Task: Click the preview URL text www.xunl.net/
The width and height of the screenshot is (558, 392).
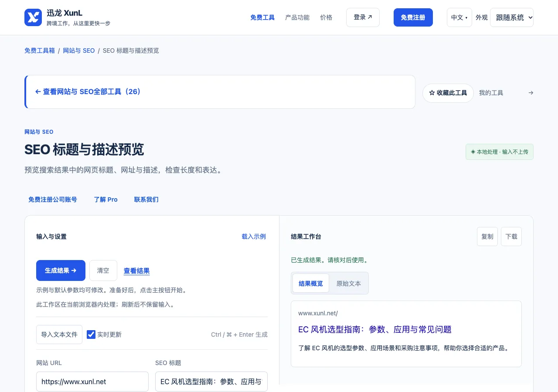Action: 318,313
